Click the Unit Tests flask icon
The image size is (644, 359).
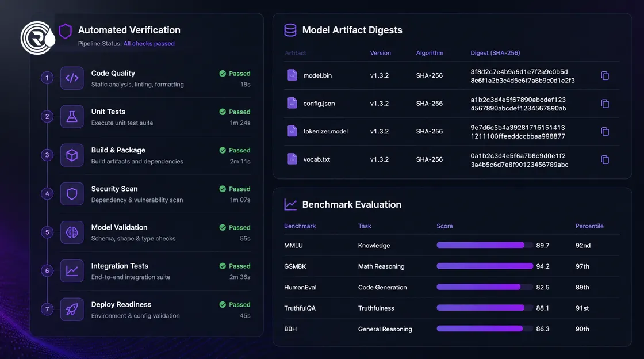click(72, 117)
